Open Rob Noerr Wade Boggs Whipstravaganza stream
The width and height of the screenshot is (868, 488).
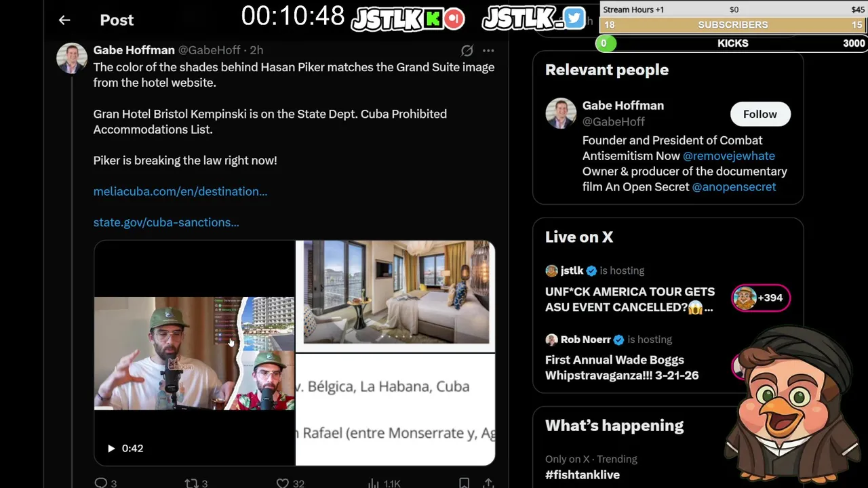(622, 367)
